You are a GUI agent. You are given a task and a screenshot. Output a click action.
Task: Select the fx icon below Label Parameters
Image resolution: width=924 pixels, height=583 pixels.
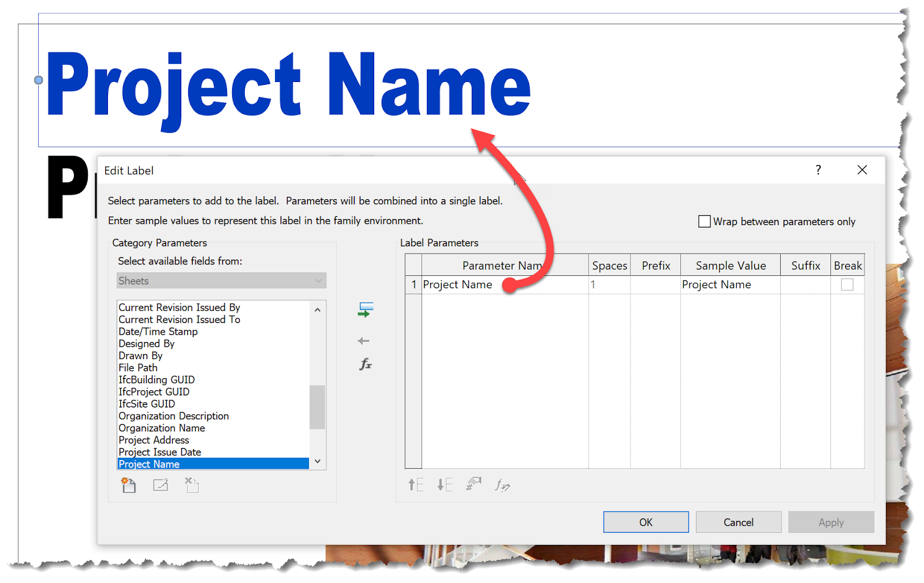click(x=501, y=487)
